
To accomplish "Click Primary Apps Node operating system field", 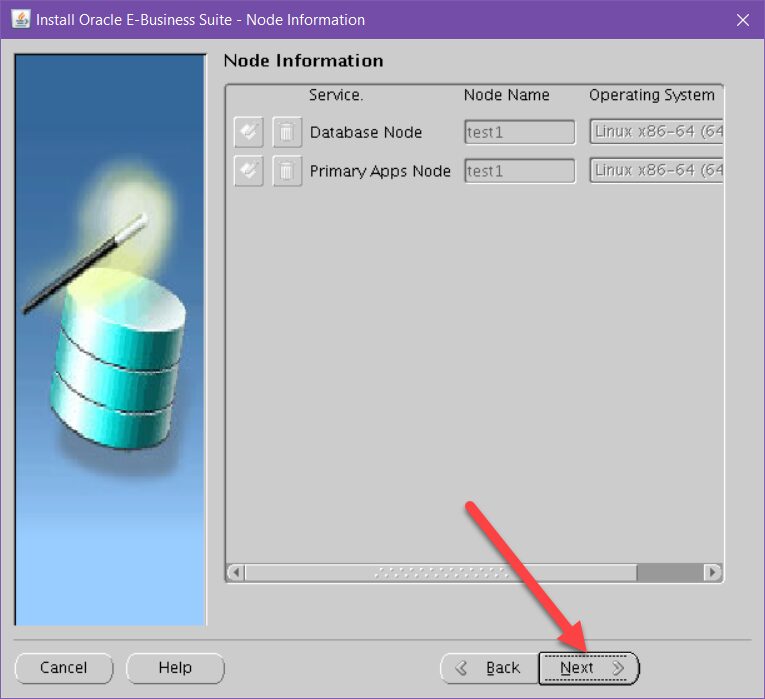I will pos(656,170).
